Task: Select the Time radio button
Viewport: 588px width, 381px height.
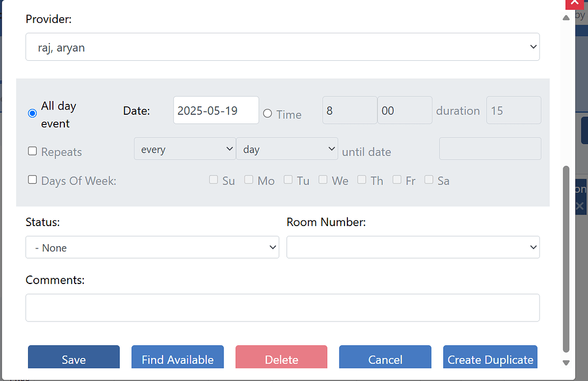Action: click(268, 114)
